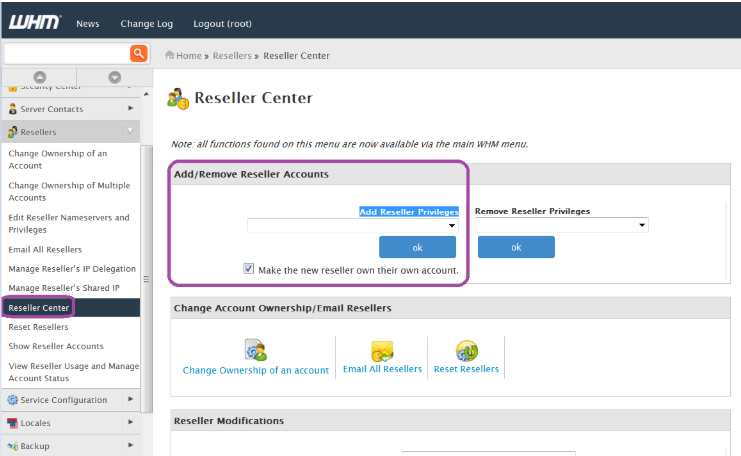Click the Resellers sidebar icon
Viewport: 741px width, 456px height.
click(x=13, y=132)
